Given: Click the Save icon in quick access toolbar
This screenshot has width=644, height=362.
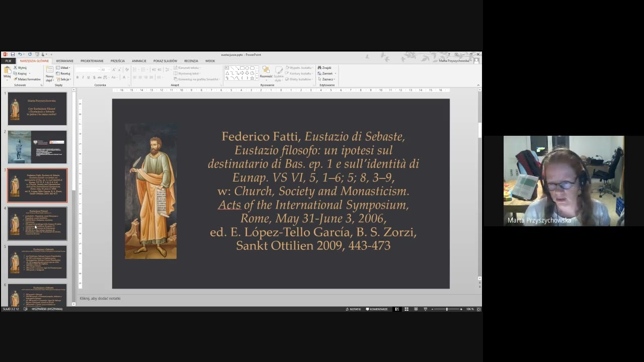Looking at the screenshot, I should pyautogui.click(x=13, y=54).
